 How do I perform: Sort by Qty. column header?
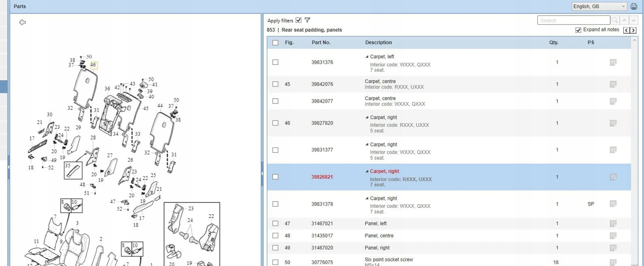[x=554, y=42]
